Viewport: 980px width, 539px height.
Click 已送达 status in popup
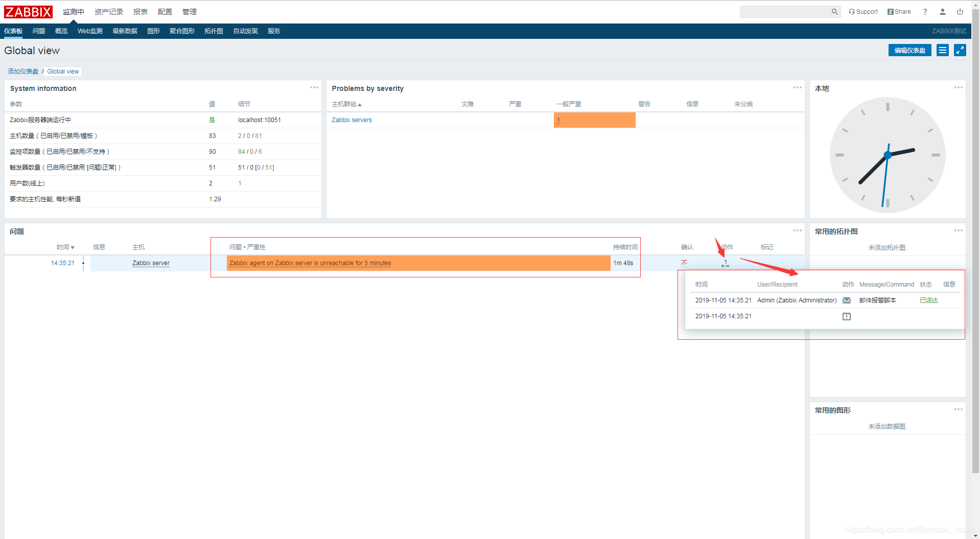tap(929, 300)
